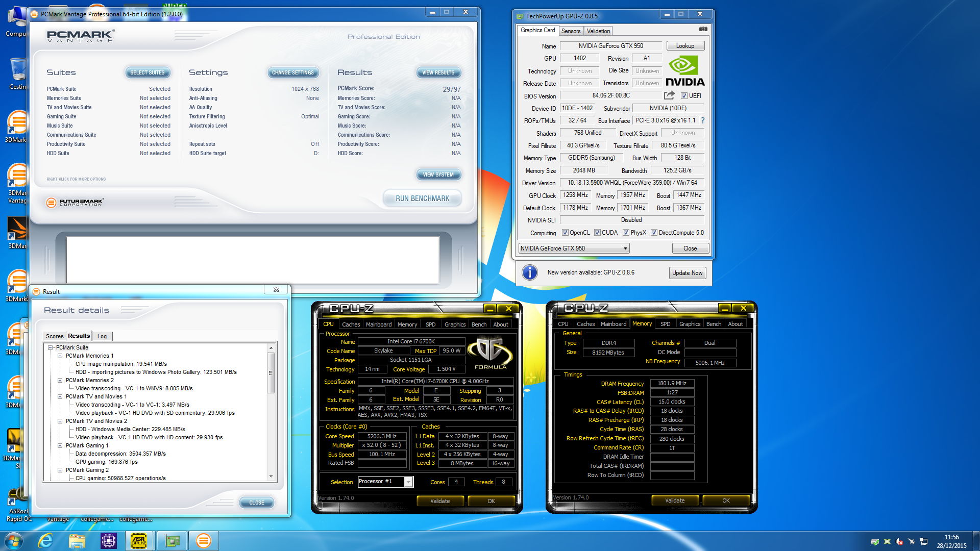Open ASRock Rapid OC desktop shortcut
The height and width of the screenshot is (551, 980).
click(x=18, y=505)
